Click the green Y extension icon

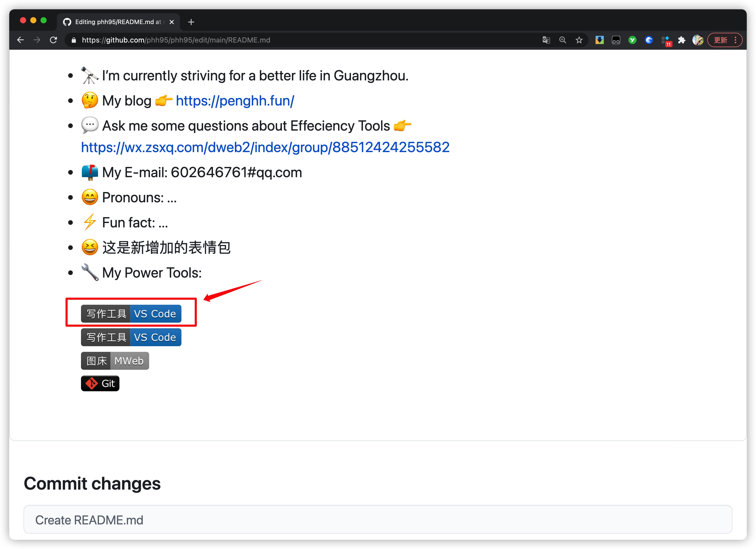click(632, 40)
